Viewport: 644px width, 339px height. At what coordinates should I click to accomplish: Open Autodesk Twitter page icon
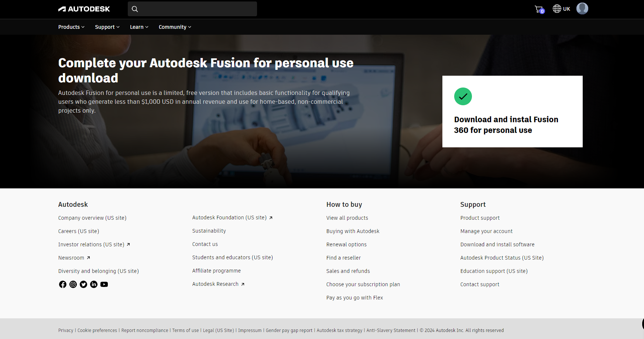point(83,284)
